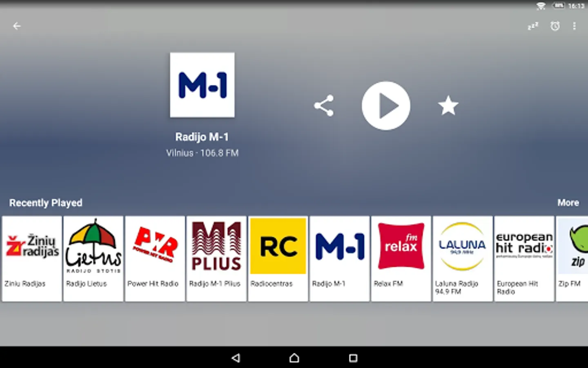The width and height of the screenshot is (588, 368).
Task: Play Radijo M-1 stream
Action: click(x=386, y=106)
